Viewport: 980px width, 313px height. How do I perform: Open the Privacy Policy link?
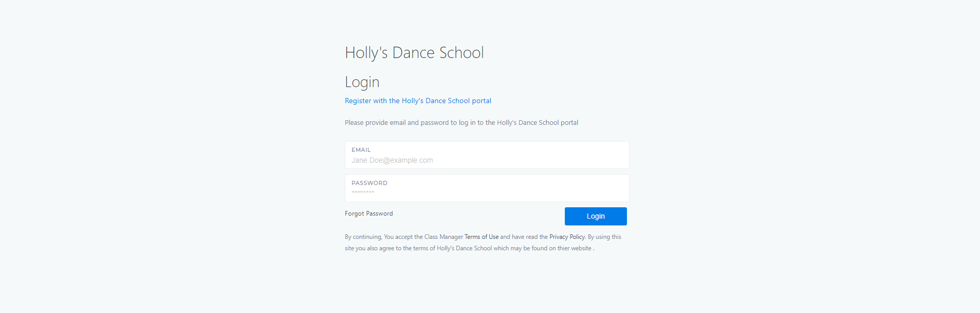coord(567,237)
